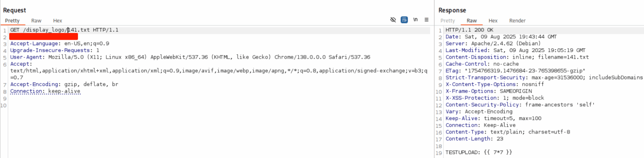Viewport: 644px width, 158px height.
Task: Click the Connection: keep-alive request header
Action: (x=45, y=91)
